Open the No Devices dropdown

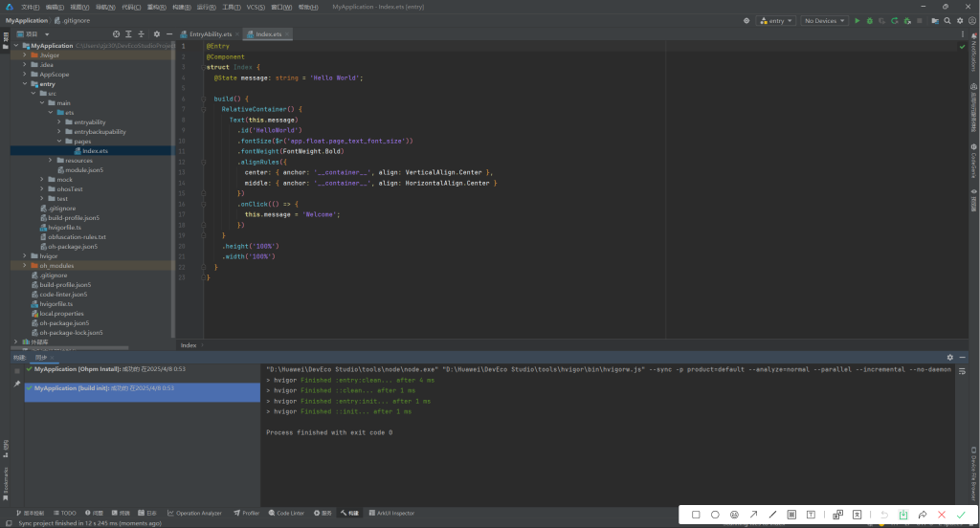pos(824,20)
